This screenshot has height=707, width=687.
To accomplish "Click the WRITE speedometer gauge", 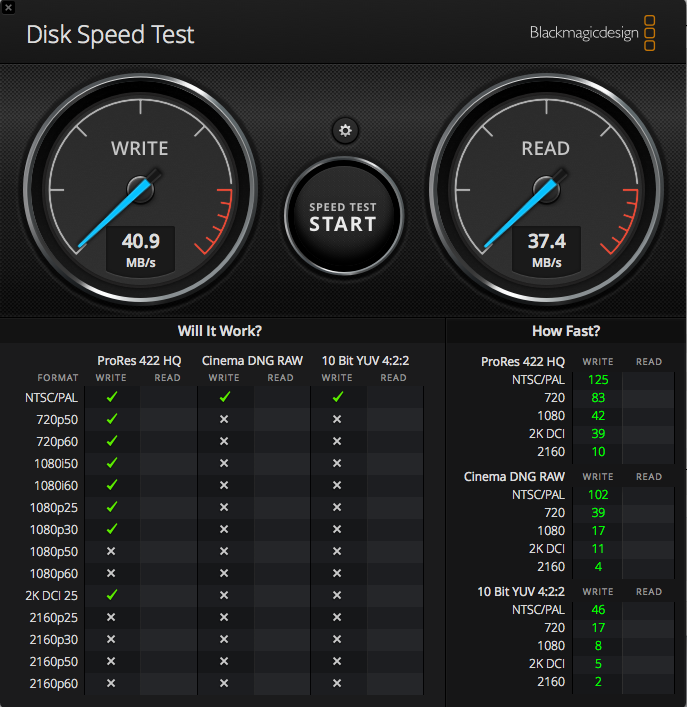I will click(x=140, y=190).
